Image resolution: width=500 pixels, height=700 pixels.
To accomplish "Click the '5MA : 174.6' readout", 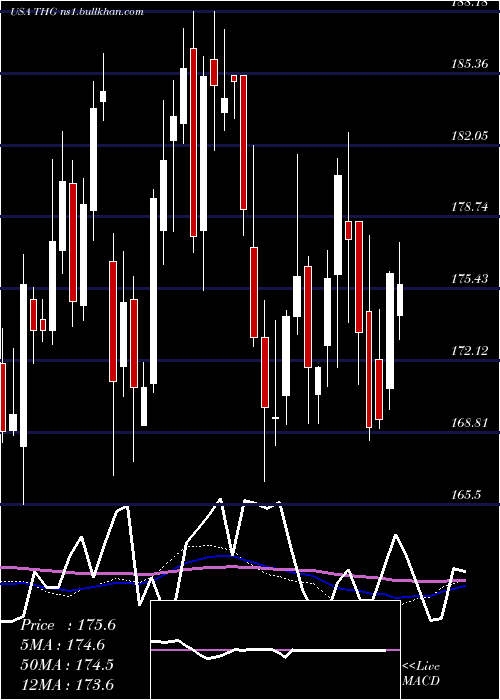I will coord(62,645).
